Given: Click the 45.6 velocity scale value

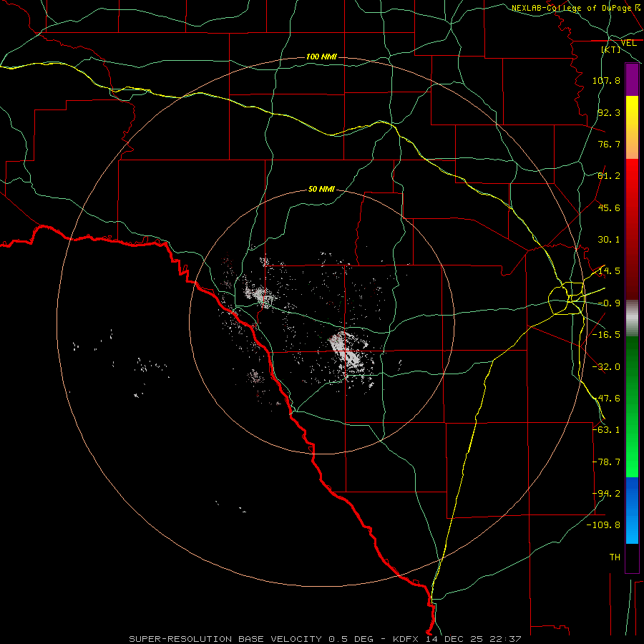Looking at the screenshot, I should (x=609, y=208).
